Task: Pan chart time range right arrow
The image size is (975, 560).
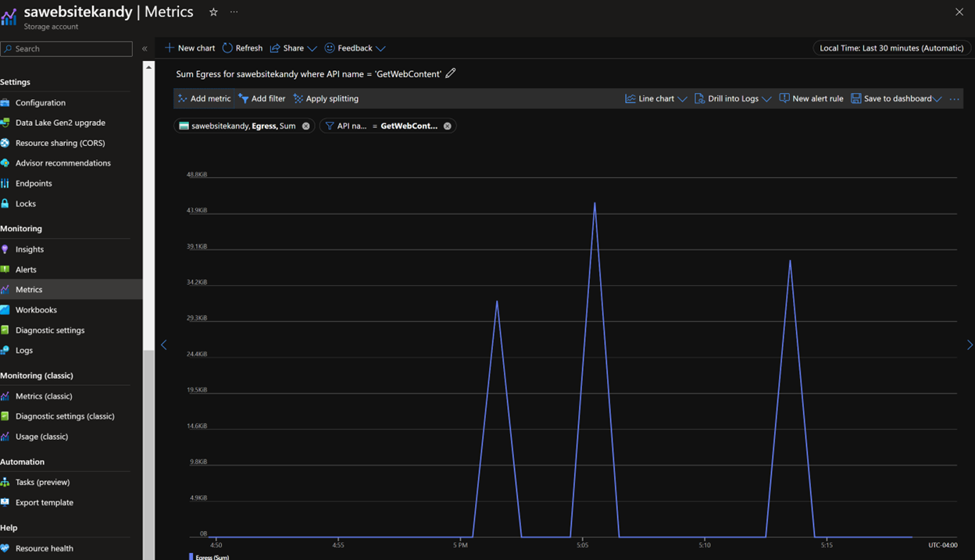Action: [x=970, y=344]
